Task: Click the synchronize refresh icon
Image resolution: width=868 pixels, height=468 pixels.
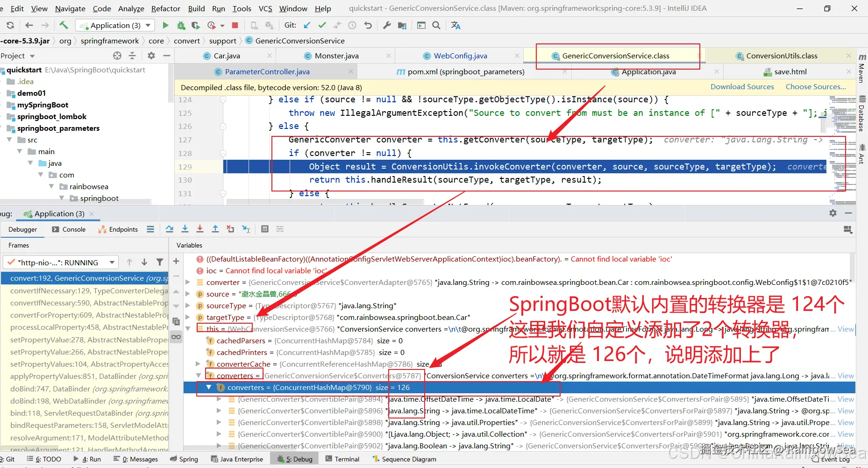Action: [x=10, y=25]
